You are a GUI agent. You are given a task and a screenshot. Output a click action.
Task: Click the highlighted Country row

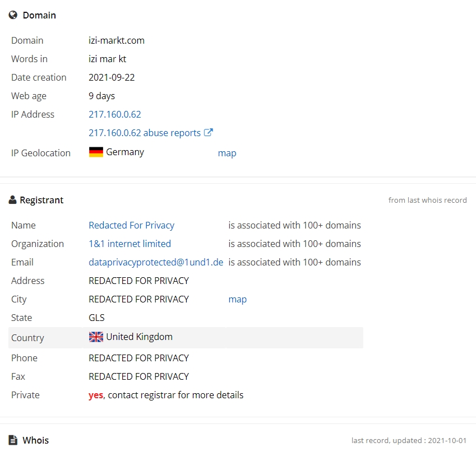(186, 338)
